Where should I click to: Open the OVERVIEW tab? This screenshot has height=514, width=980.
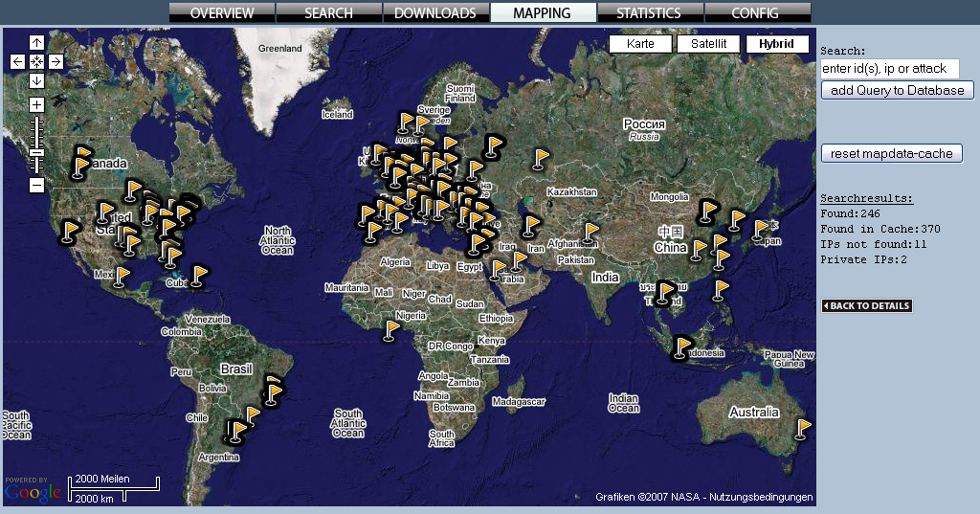(222, 13)
